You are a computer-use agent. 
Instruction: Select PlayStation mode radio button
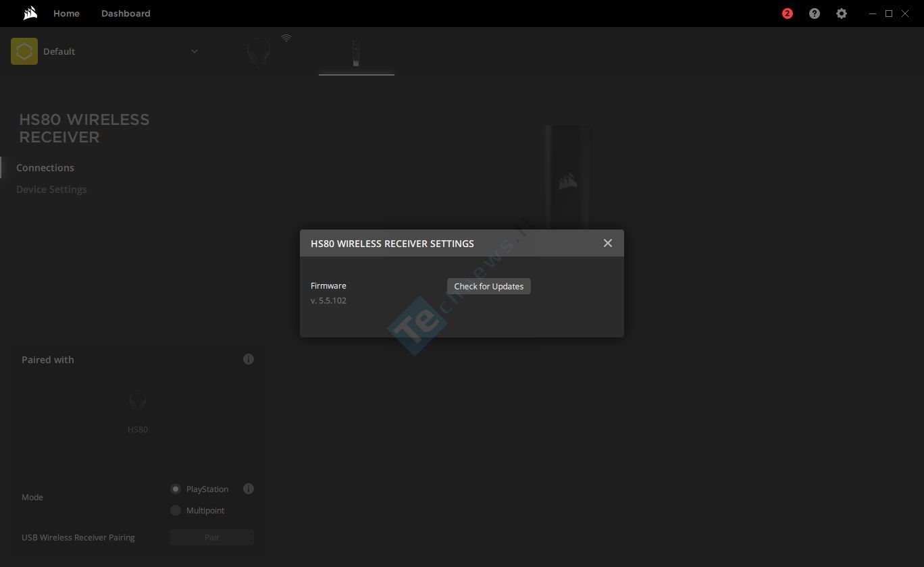click(176, 489)
